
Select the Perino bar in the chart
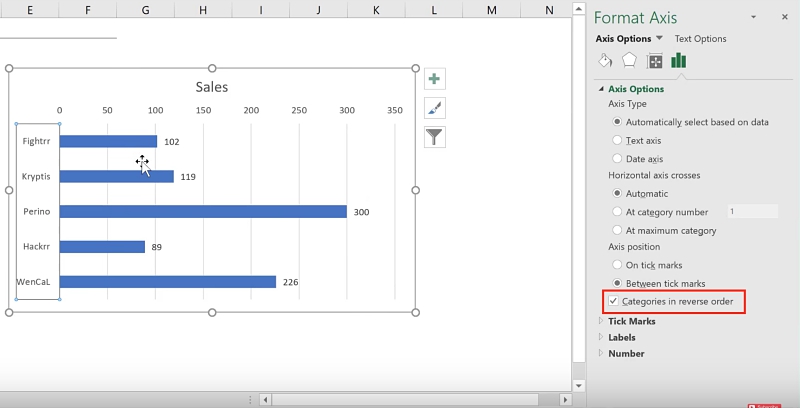(x=202, y=211)
